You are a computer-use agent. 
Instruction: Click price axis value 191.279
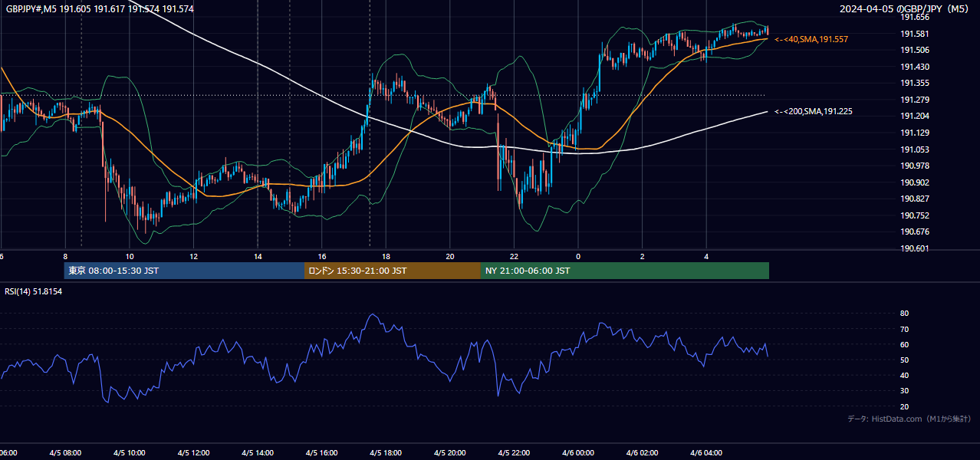(x=915, y=100)
